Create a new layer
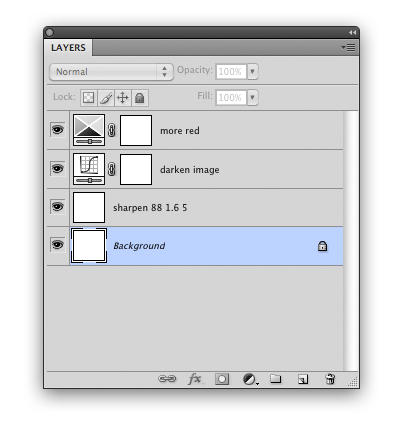The height and width of the screenshot is (424, 406). coord(303,379)
